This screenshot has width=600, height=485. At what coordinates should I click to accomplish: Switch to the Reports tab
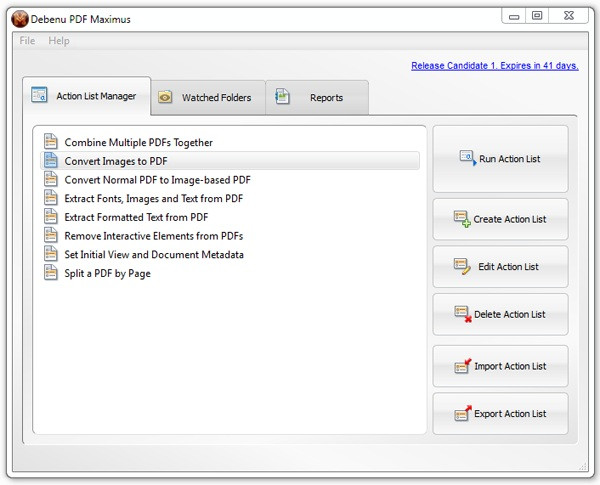317,97
